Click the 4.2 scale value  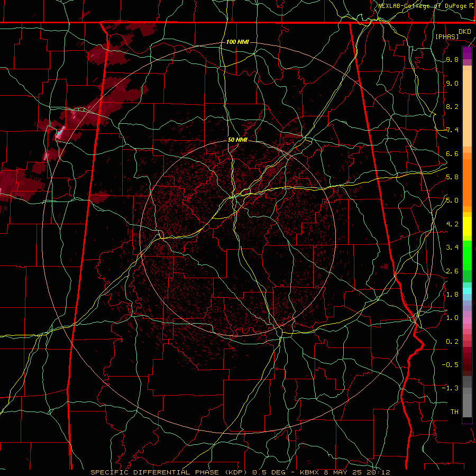452,224
